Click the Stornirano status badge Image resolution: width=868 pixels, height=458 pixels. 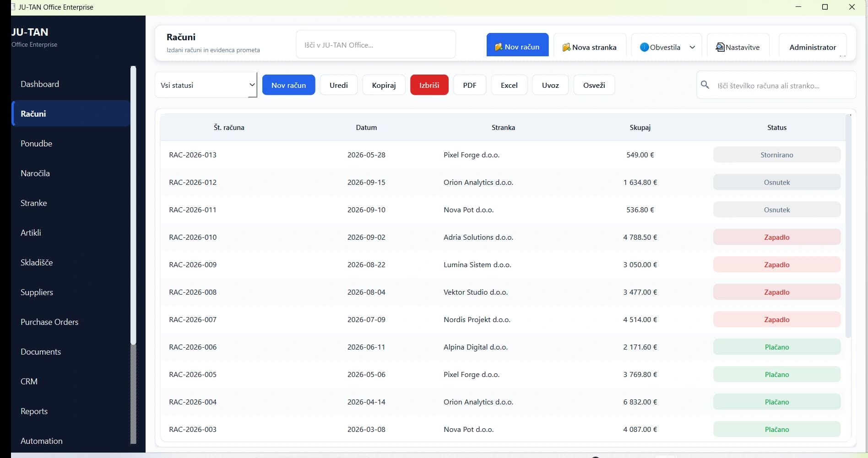[x=777, y=155]
